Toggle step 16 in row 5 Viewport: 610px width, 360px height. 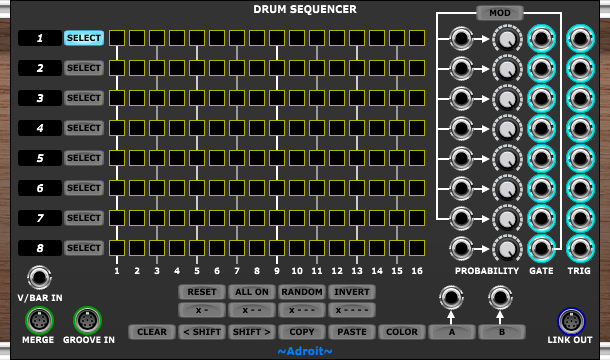pos(417,158)
